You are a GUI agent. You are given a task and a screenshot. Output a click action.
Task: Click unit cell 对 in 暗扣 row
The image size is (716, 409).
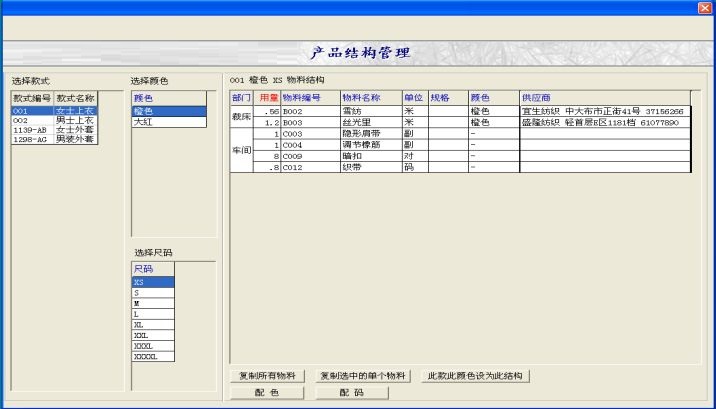tap(415, 156)
